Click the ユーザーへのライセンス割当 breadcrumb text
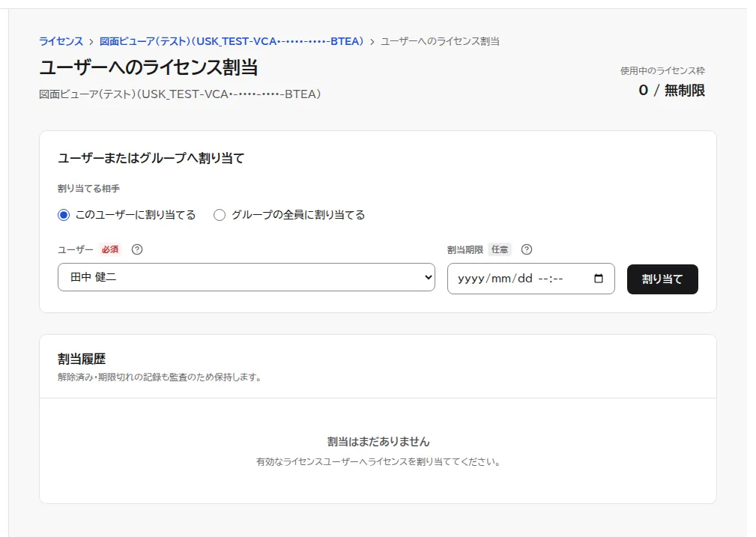 point(440,41)
